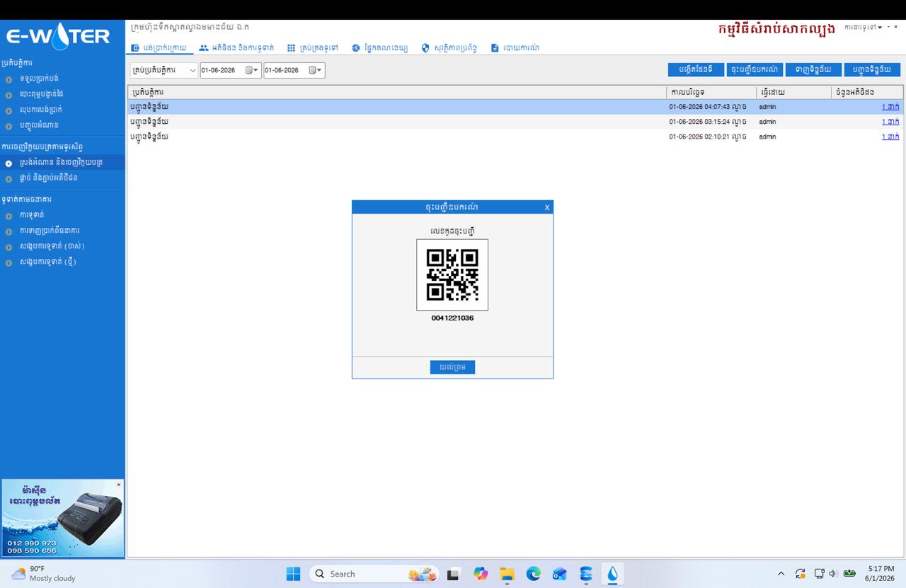This screenshot has height=588, width=906.
Task: Open the postpaid tab with wallet icon
Action: 159,48
